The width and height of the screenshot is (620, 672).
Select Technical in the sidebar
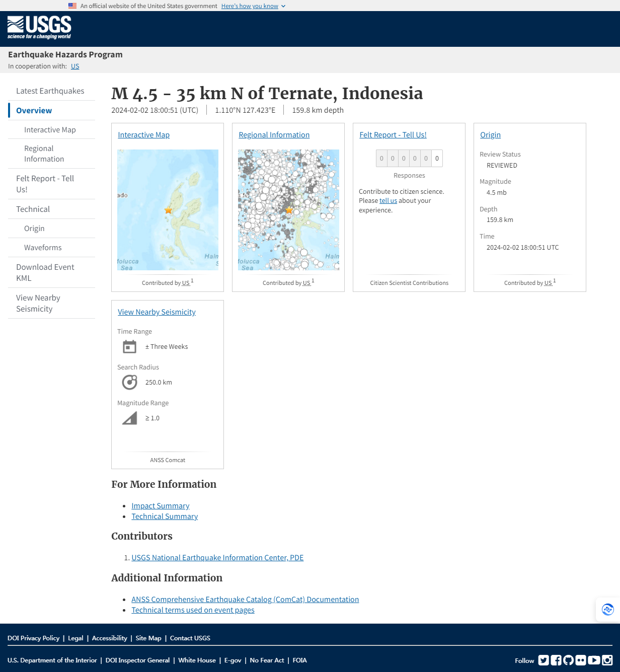[x=51, y=209]
